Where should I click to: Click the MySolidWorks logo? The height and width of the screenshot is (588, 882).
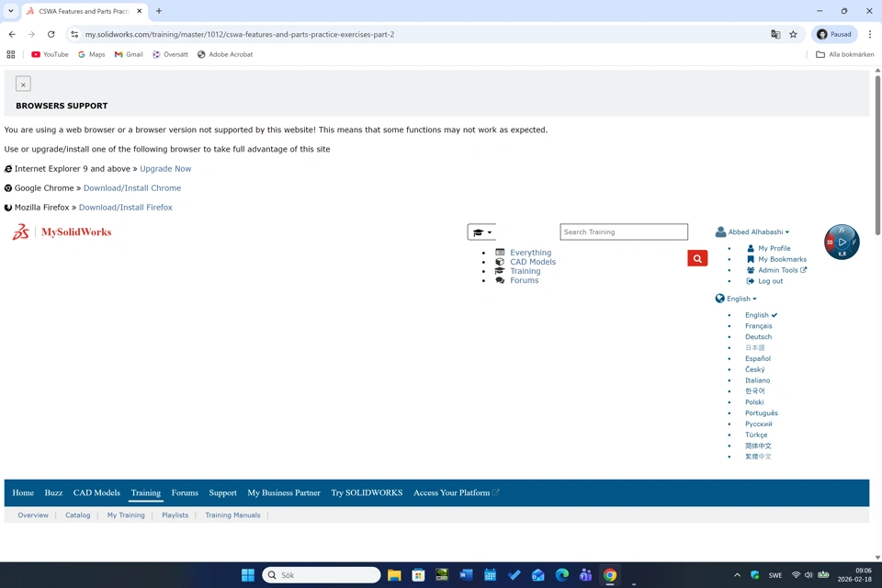tap(62, 232)
